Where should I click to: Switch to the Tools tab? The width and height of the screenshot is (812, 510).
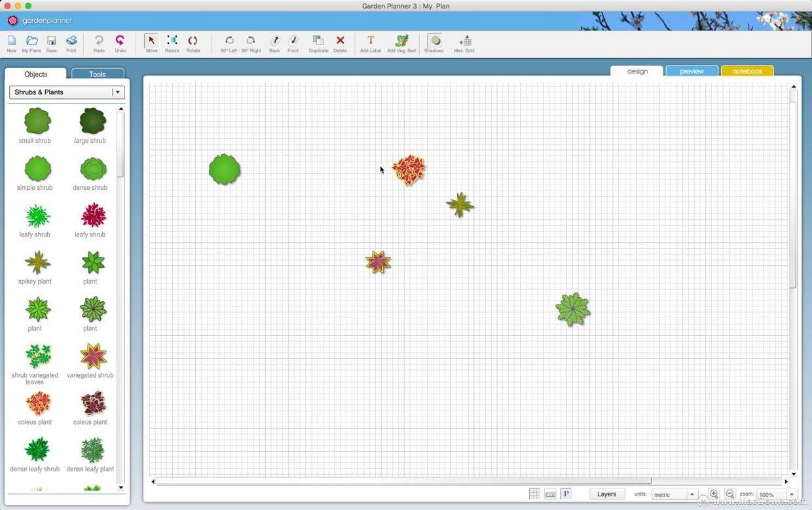pyautogui.click(x=98, y=74)
